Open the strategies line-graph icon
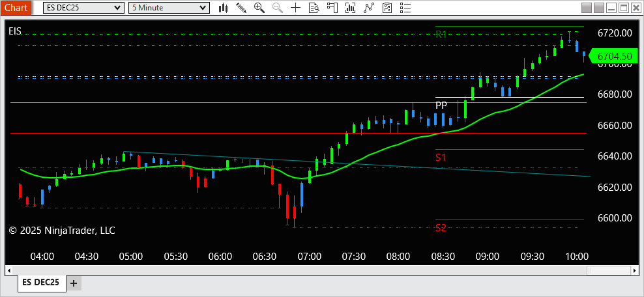The width and height of the screenshot is (644, 297). (x=369, y=7)
